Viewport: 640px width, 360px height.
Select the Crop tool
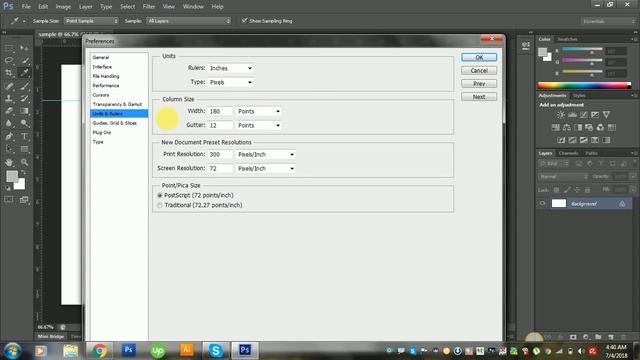click(9, 73)
